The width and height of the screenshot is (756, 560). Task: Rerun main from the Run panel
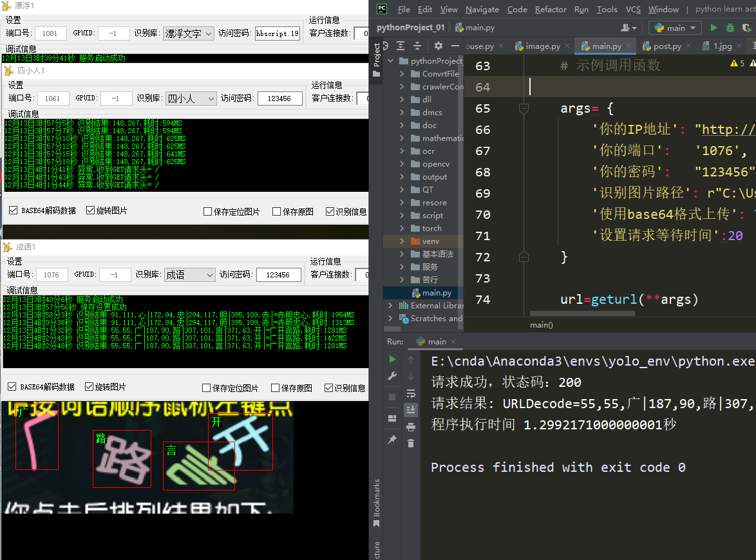[392, 359]
